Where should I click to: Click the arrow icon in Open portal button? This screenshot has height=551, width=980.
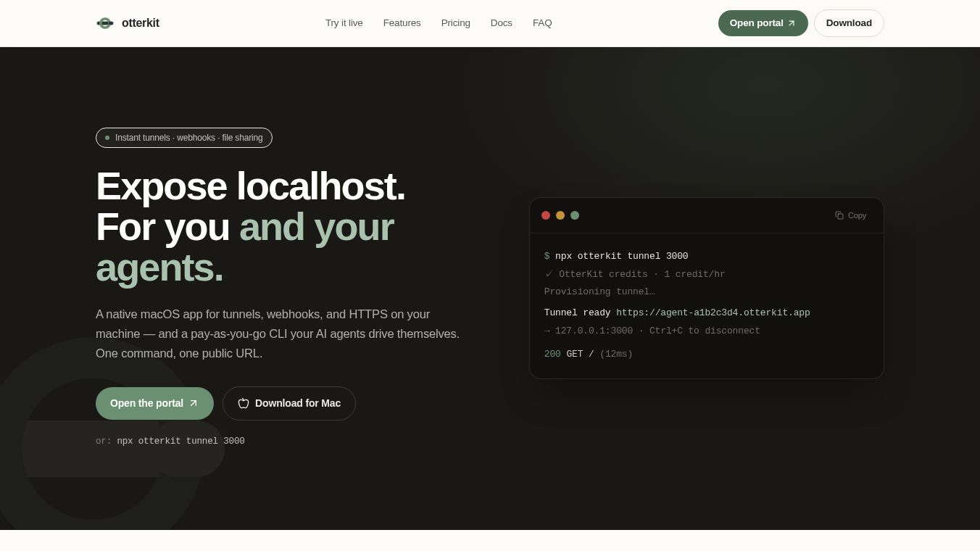pos(792,23)
